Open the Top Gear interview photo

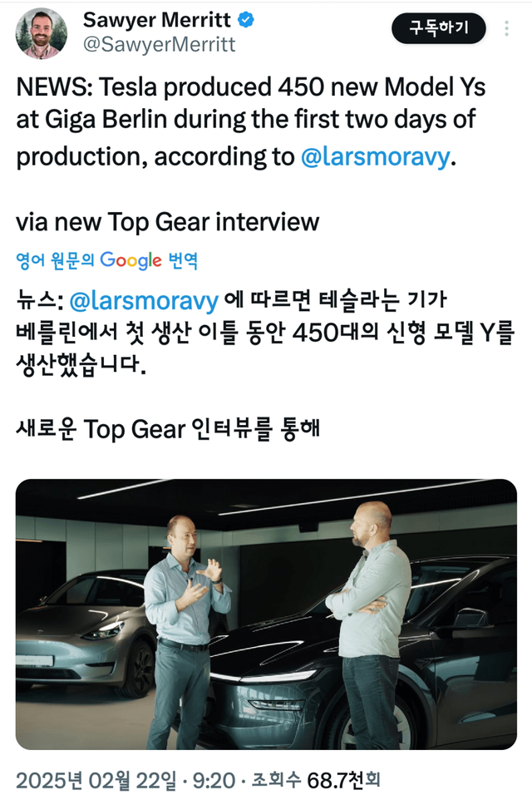(x=266, y=614)
